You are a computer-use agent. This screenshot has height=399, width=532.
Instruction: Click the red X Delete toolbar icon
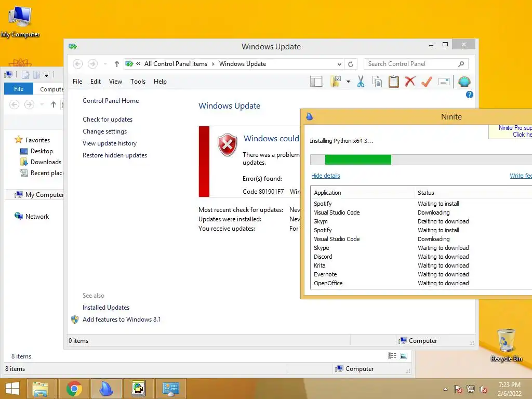tap(410, 82)
